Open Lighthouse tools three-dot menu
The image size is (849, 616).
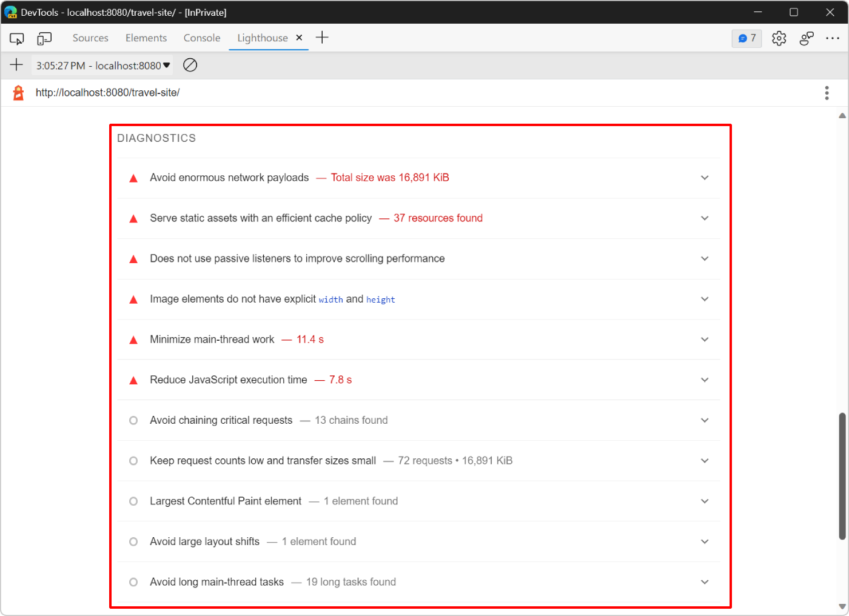point(826,93)
